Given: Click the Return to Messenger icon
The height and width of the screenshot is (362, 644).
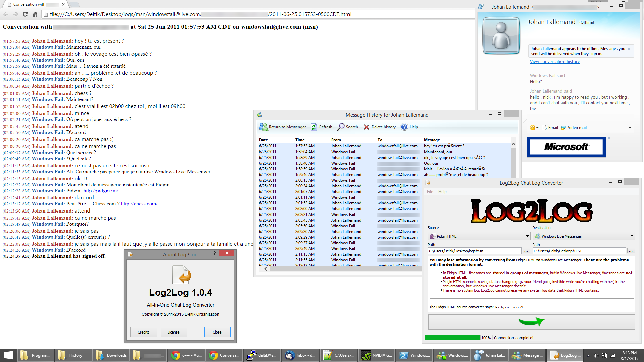Looking at the screenshot, I should click(263, 127).
